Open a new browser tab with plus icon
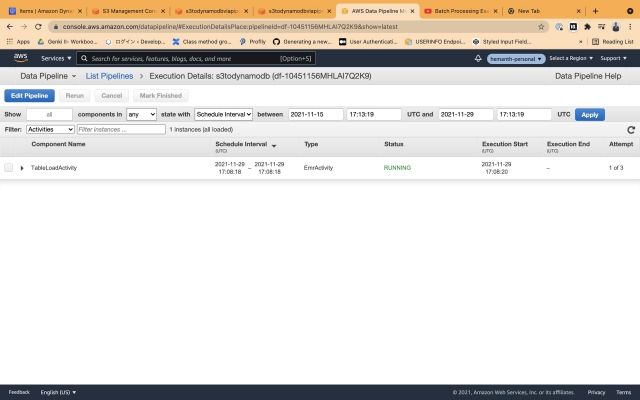640x400 pixels. click(x=595, y=11)
